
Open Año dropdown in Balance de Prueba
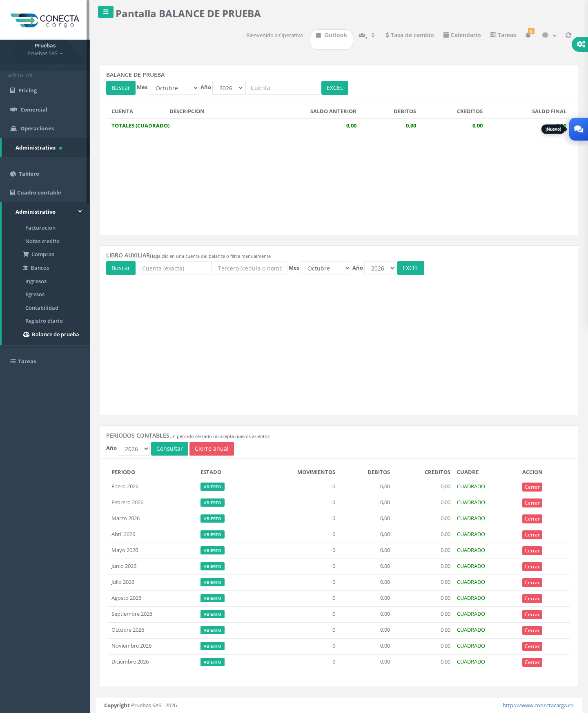(x=228, y=88)
